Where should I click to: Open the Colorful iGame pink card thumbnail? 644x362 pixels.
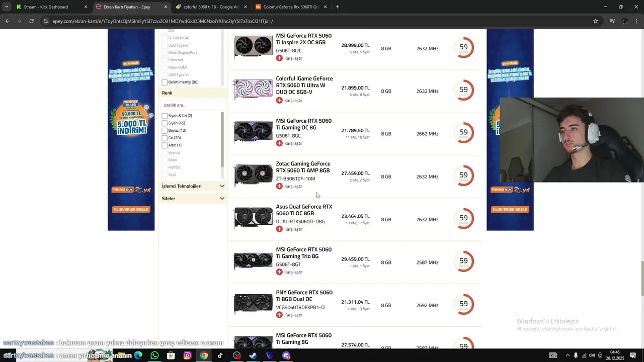pyautogui.click(x=253, y=89)
